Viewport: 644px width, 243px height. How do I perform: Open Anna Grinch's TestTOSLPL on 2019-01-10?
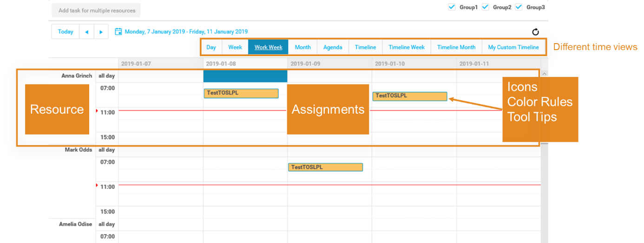(410, 96)
